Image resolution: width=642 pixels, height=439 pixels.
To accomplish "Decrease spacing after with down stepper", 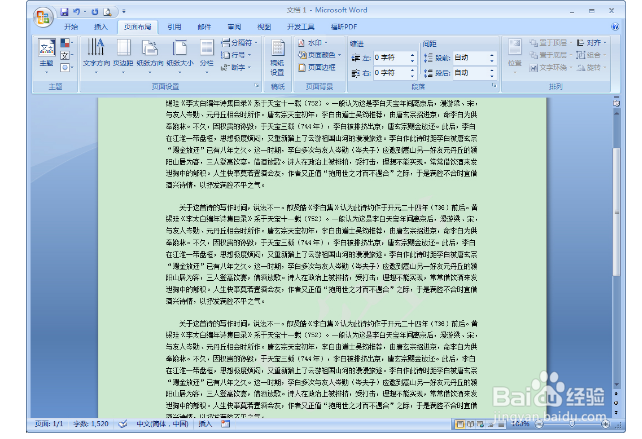I will coord(492,76).
